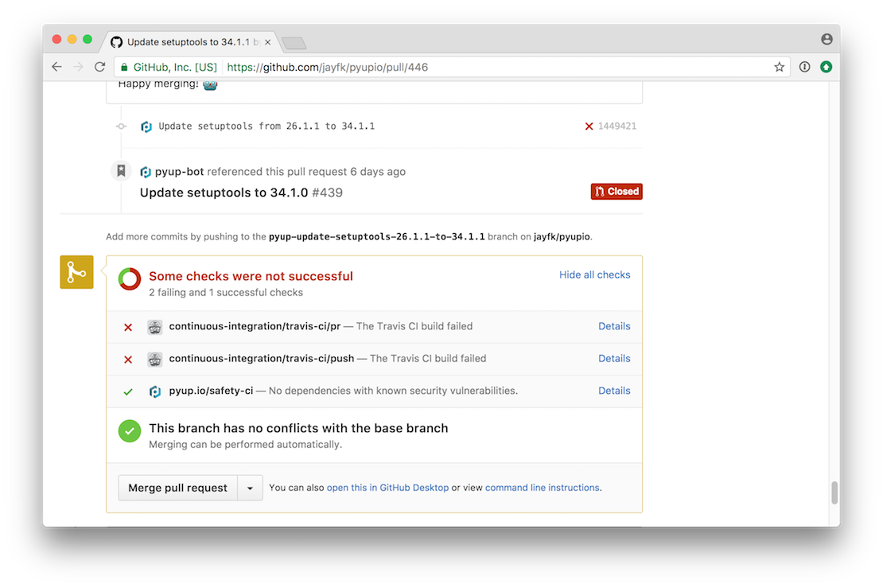
Task: Click the Travis avatar for travis-ci/pr
Action: 155,327
